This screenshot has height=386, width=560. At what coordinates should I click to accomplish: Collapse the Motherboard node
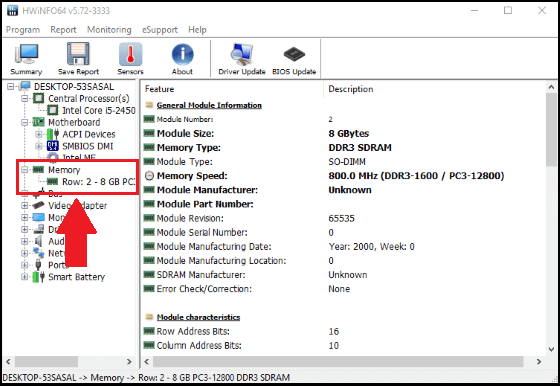(x=24, y=122)
